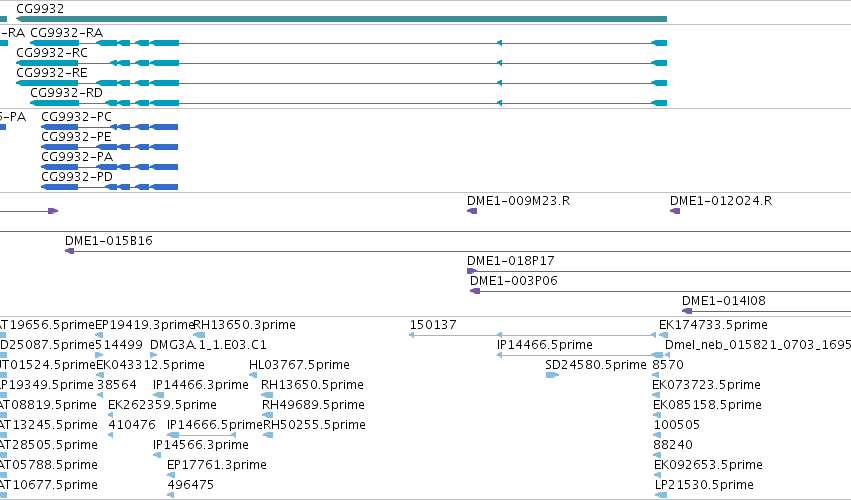Select the AT05788.5prime EST label
This screenshot has height=500, width=851.
coord(49,466)
